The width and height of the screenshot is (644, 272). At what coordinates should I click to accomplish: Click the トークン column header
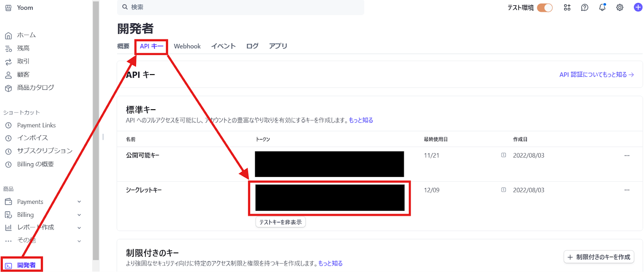(x=263, y=139)
